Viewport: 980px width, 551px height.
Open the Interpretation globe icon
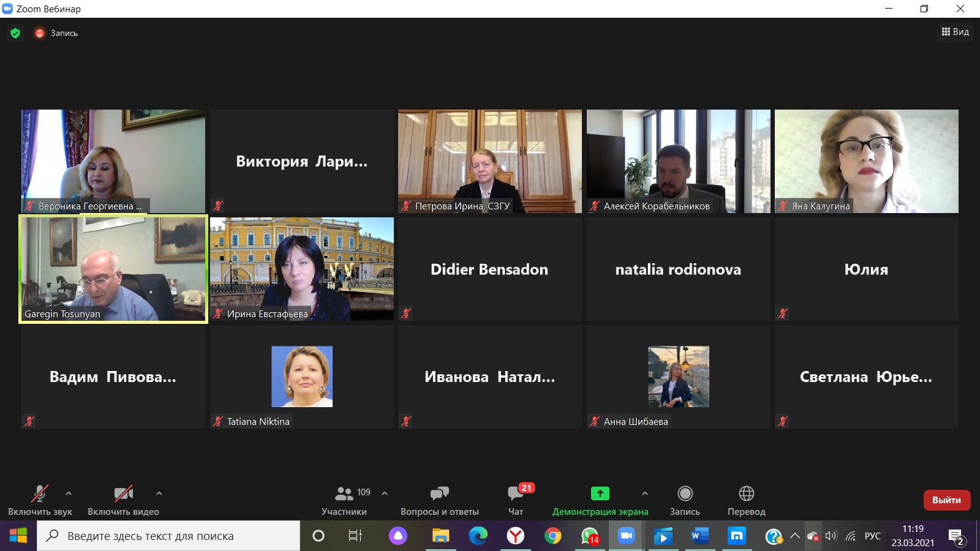(746, 493)
